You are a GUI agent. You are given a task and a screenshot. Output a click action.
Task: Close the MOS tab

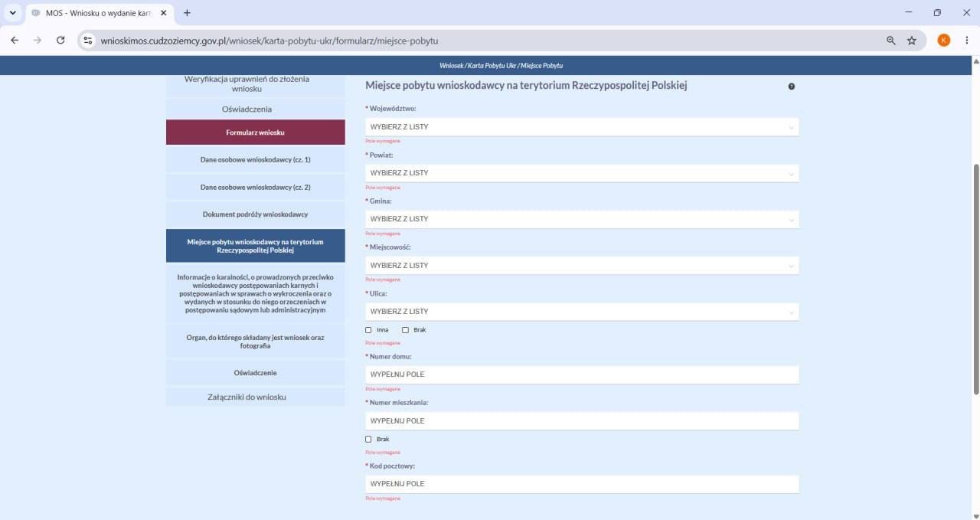point(164,13)
